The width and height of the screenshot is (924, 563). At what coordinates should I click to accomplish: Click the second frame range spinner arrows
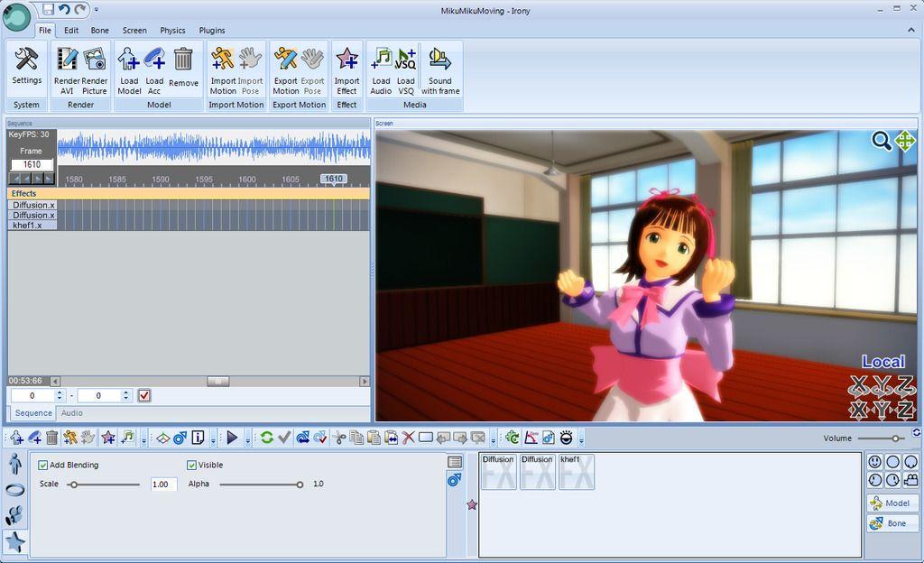coord(125,396)
